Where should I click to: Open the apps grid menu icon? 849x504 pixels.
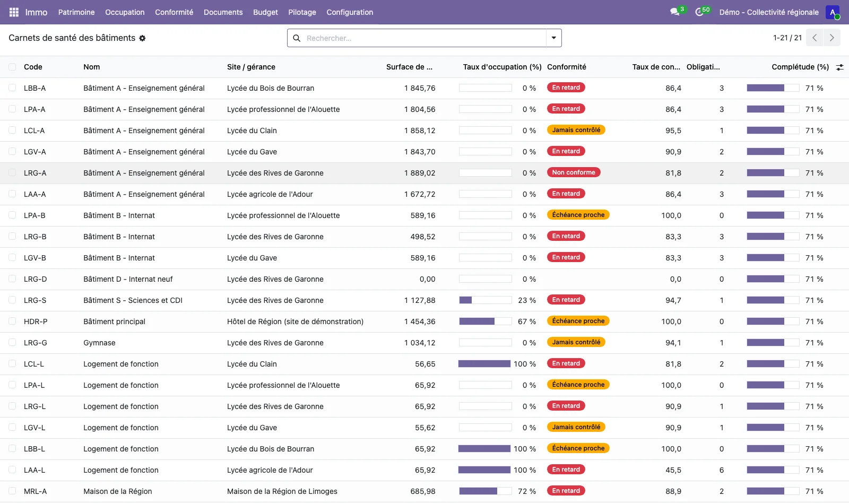(x=14, y=12)
